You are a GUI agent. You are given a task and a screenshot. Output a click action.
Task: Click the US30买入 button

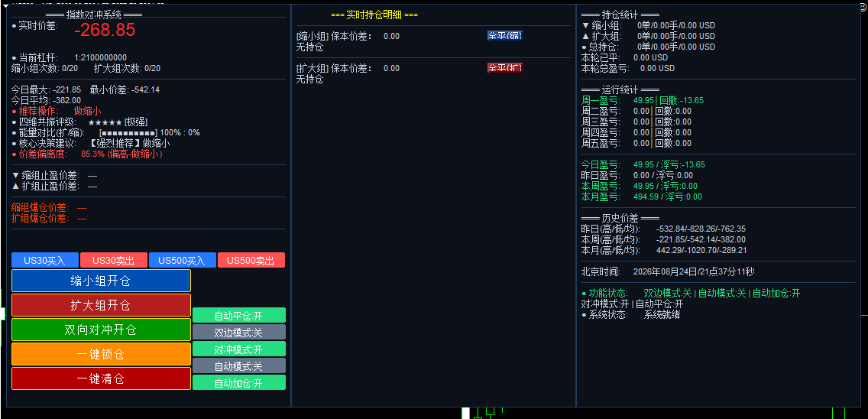pyautogui.click(x=45, y=261)
